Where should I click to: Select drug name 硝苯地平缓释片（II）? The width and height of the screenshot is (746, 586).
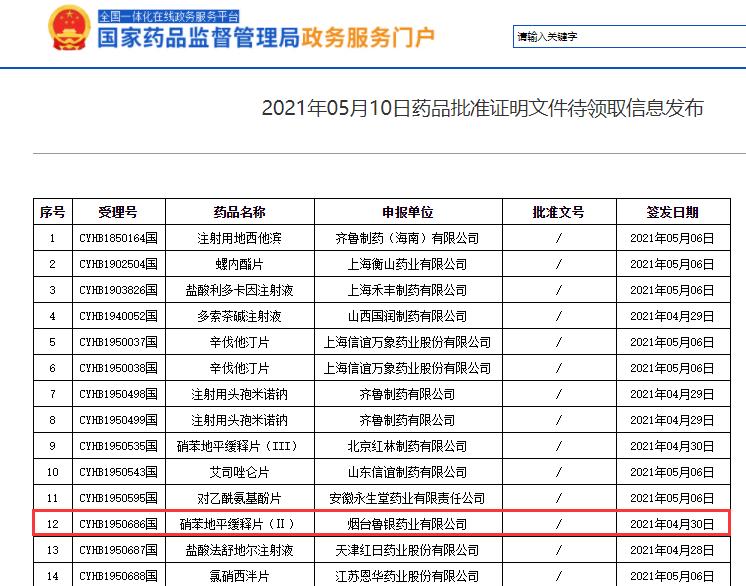[239, 524]
